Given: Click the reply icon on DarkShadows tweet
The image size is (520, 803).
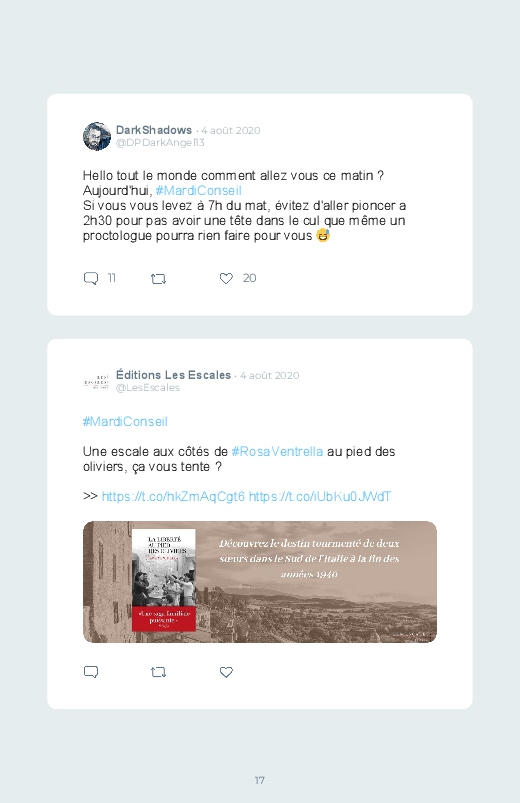Looking at the screenshot, I should 91,279.
